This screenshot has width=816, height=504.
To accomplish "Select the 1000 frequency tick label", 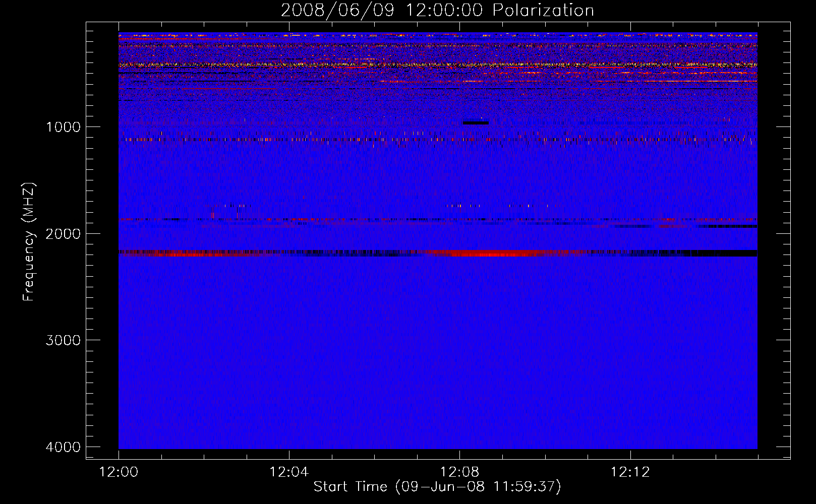I will click(63, 127).
